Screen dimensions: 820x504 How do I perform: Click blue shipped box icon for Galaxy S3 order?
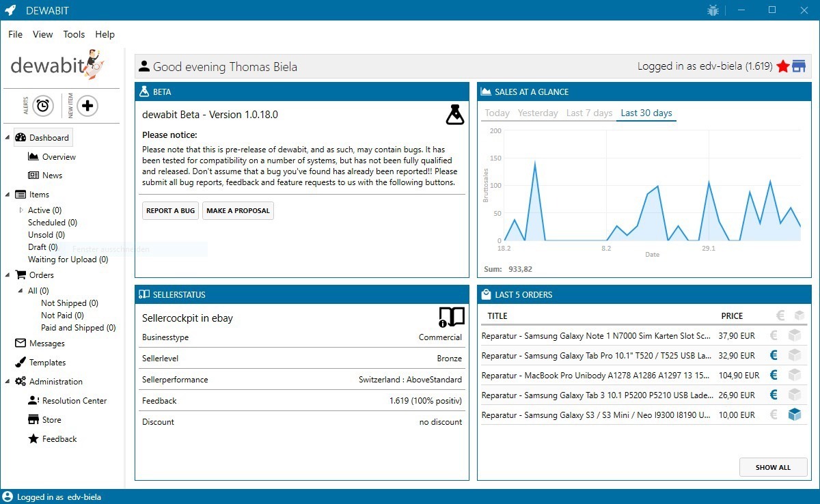pyautogui.click(x=794, y=415)
